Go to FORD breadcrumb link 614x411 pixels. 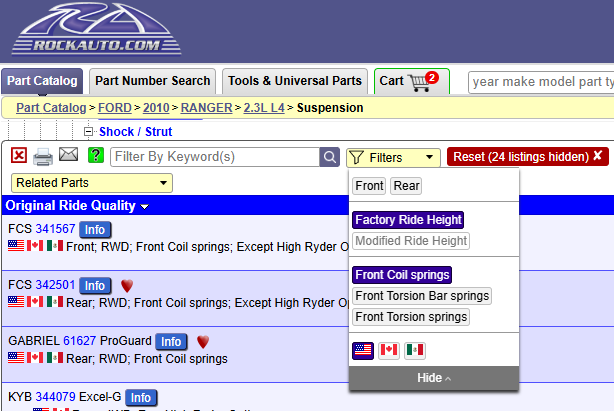pos(115,108)
